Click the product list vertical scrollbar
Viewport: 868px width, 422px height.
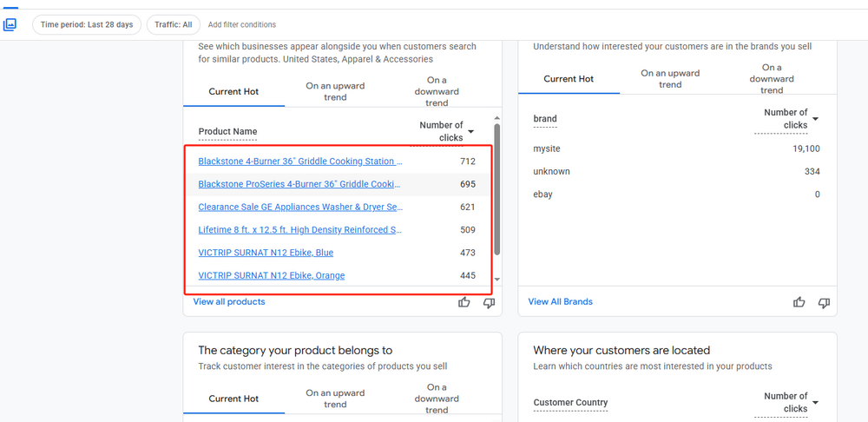(496, 187)
